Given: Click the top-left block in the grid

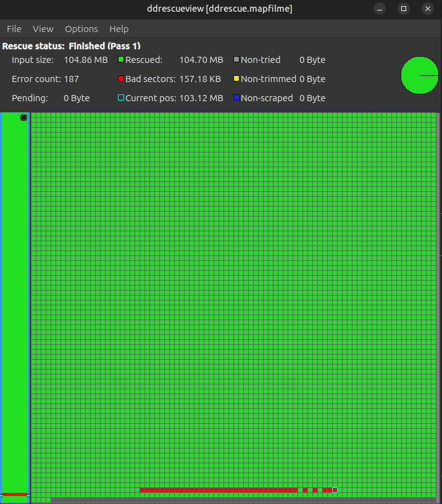Looking at the screenshot, I should 34,116.
